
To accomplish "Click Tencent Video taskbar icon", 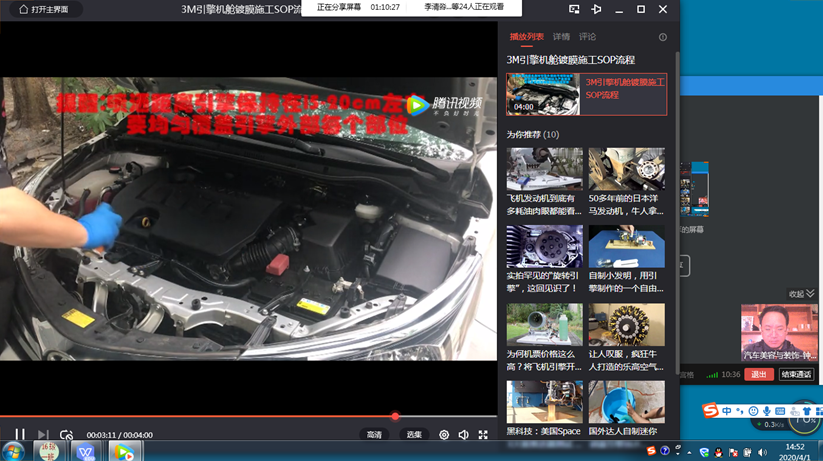I will coord(124,452).
